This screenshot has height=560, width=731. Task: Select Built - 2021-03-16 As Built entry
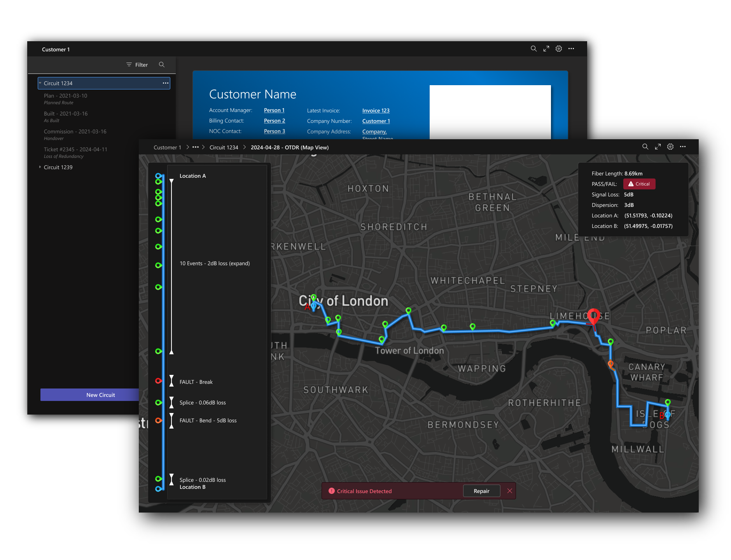[x=65, y=117]
